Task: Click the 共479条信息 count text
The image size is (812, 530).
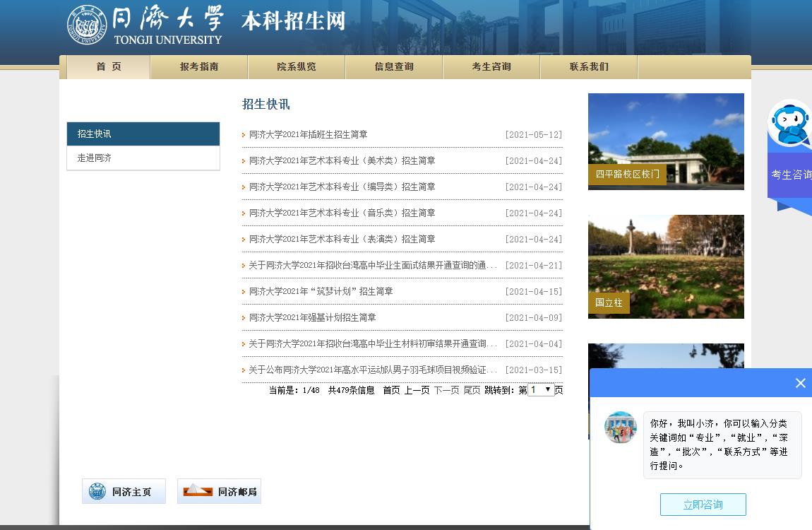Action: click(351, 390)
